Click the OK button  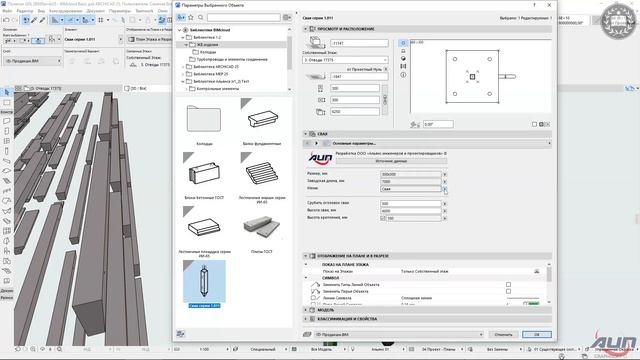[x=536, y=334]
